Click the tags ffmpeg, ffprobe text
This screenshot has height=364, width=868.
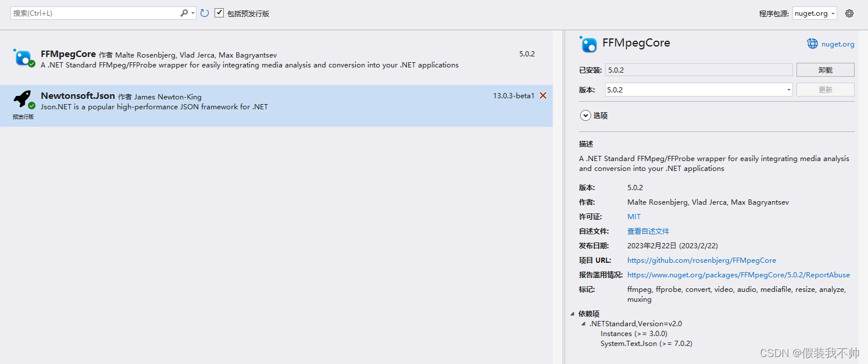click(x=737, y=294)
